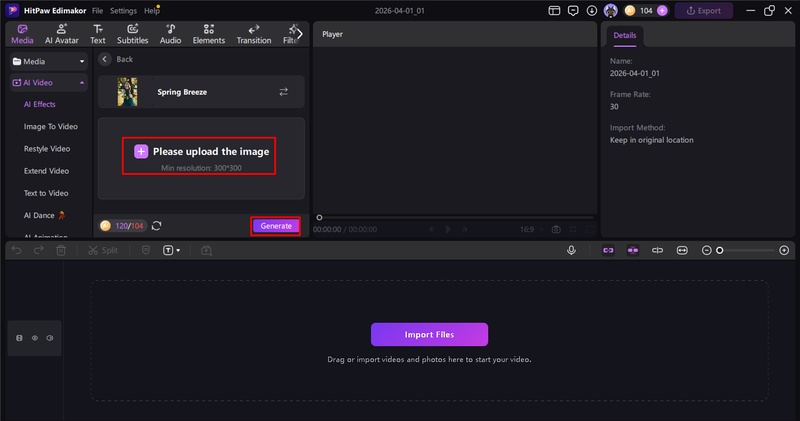Switch to the Text tab
This screenshot has height=421, width=800.
[97, 34]
